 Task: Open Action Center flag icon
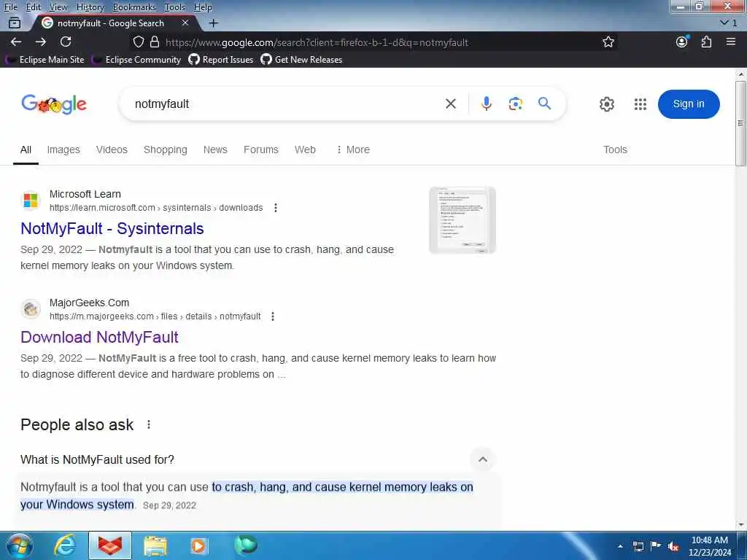coord(656,545)
